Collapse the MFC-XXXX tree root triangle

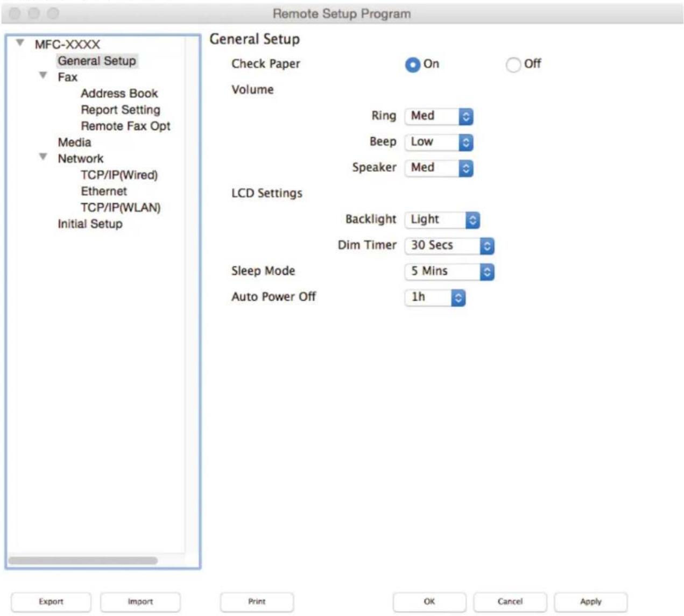tap(20, 43)
